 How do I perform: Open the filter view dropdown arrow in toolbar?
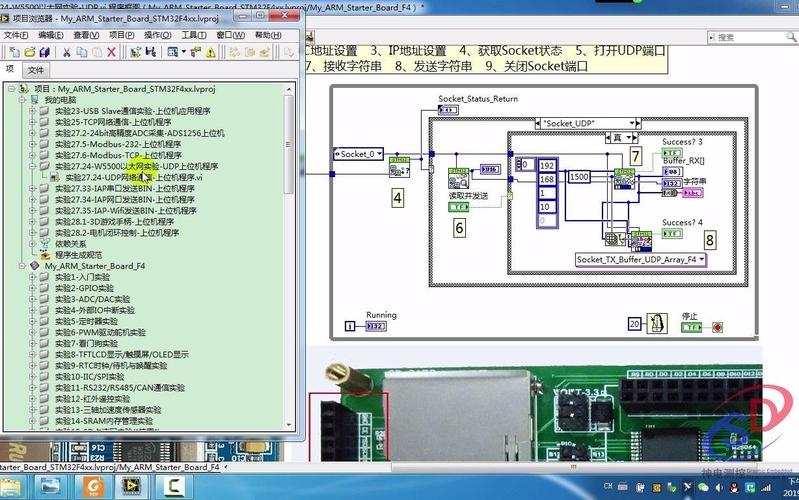click(x=183, y=52)
